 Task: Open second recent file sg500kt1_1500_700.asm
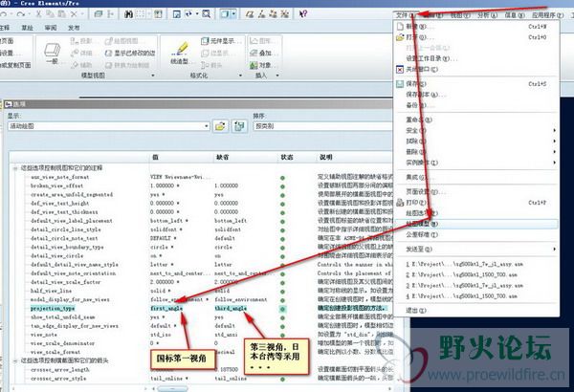click(x=475, y=274)
